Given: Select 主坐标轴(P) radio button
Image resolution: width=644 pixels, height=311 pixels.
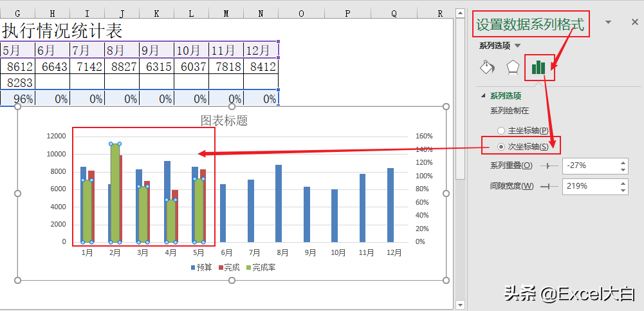Looking at the screenshot, I should 501,131.
